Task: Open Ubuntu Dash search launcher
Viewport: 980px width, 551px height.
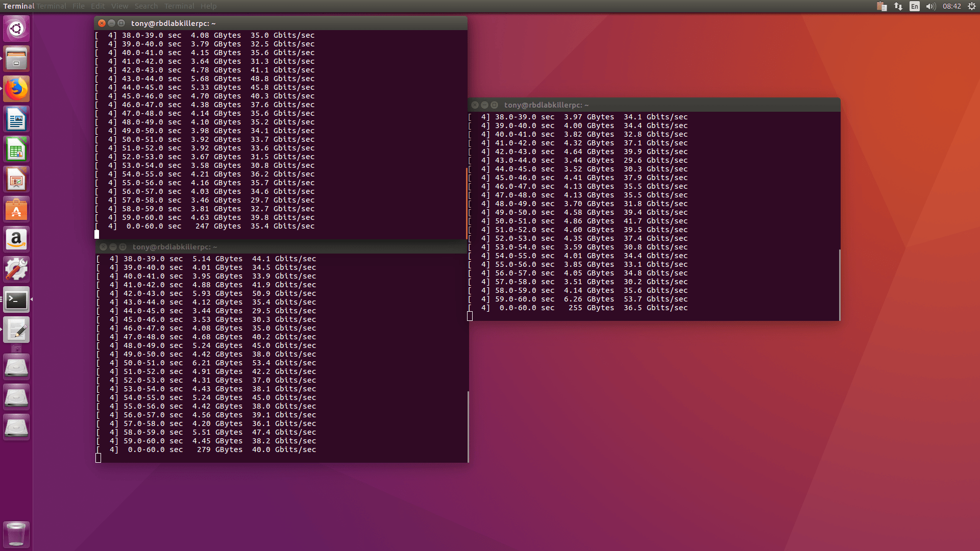Action: 16,29
